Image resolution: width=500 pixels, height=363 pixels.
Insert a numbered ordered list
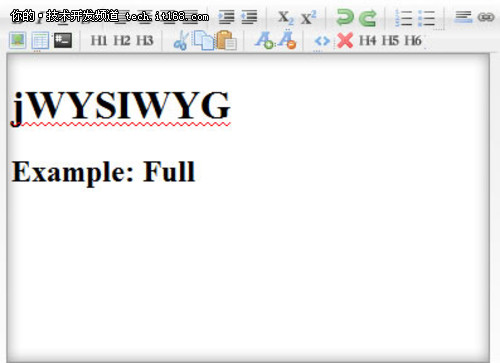[403, 18]
